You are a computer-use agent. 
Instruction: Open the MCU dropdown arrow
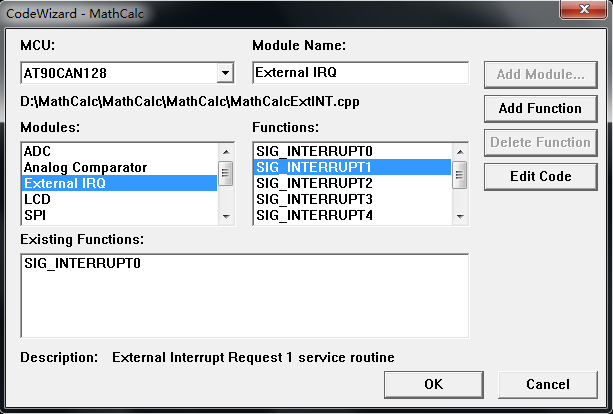click(x=225, y=73)
